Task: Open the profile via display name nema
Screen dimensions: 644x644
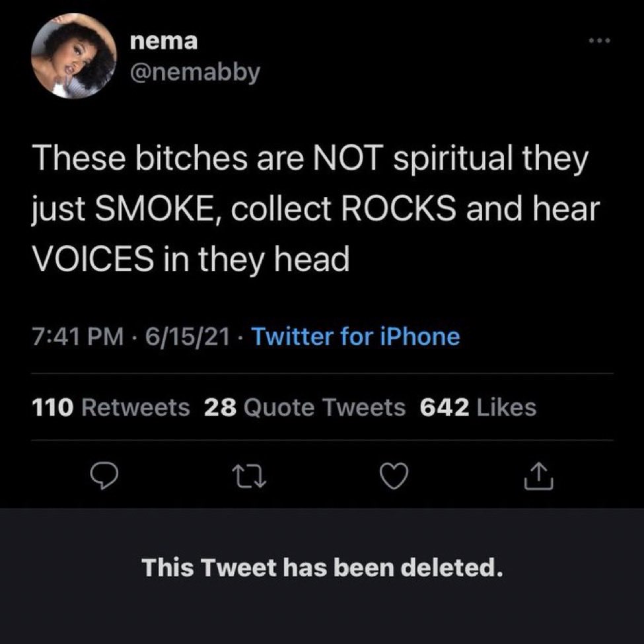Action: coord(163,41)
